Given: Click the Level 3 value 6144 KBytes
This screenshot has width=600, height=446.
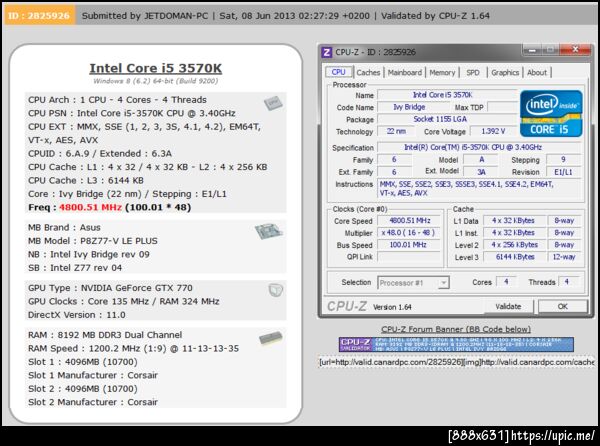Looking at the screenshot, I should coord(513,257).
